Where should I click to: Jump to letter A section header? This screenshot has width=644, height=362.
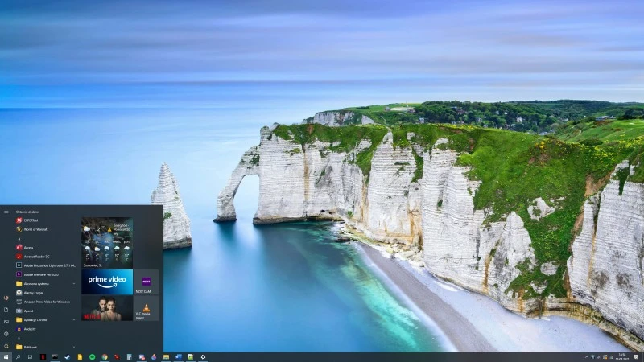[x=19, y=238]
